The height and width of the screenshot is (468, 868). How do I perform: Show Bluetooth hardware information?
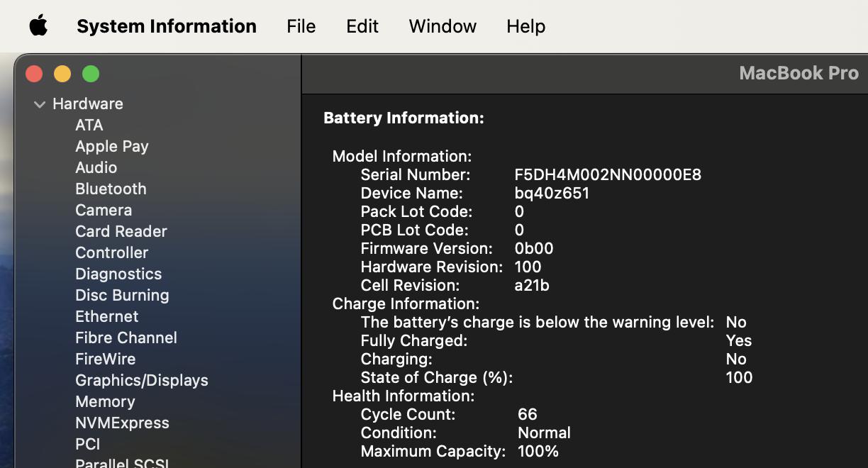click(x=111, y=189)
